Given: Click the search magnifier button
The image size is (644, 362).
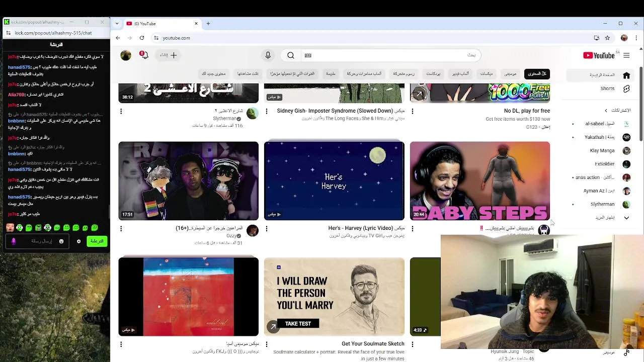Looking at the screenshot, I should [x=291, y=55].
